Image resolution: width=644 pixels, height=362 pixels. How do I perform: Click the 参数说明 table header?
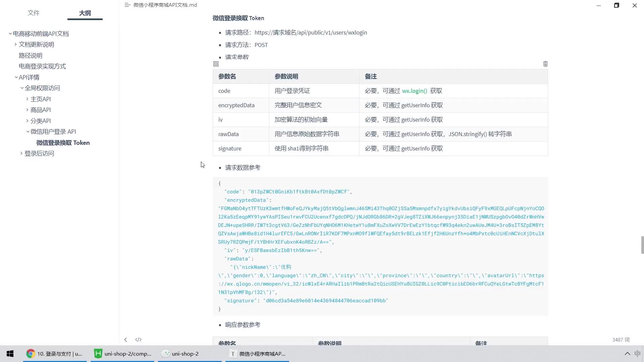point(314,76)
